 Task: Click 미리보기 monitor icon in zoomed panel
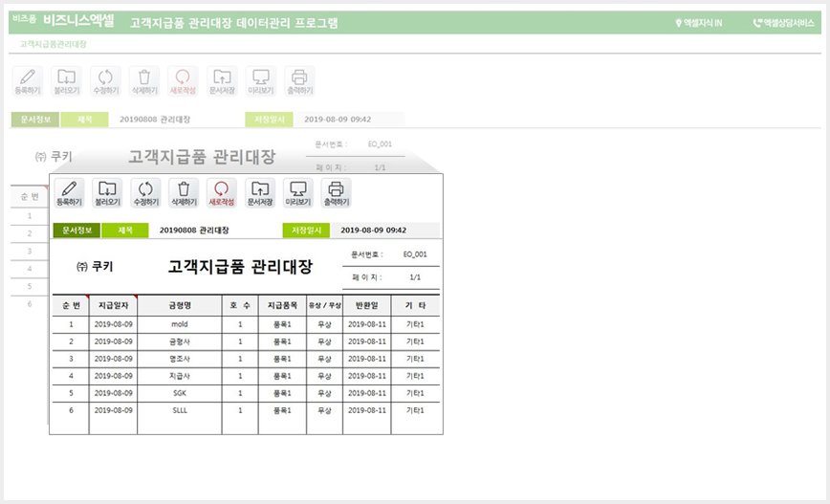[298, 193]
